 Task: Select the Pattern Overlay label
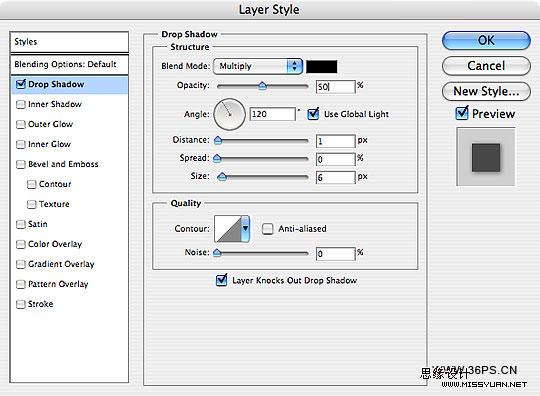tap(58, 284)
